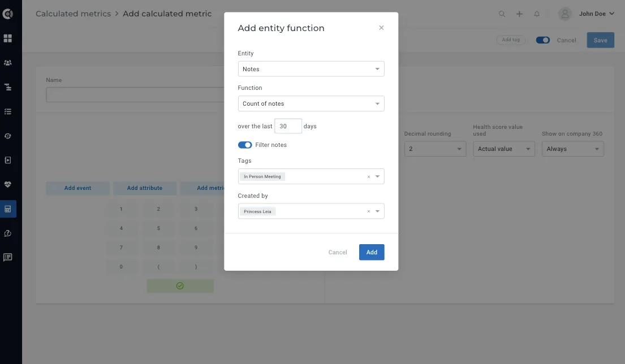The image size is (625, 364).
Task: Click the notifications bell icon
Action: pyautogui.click(x=537, y=14)
